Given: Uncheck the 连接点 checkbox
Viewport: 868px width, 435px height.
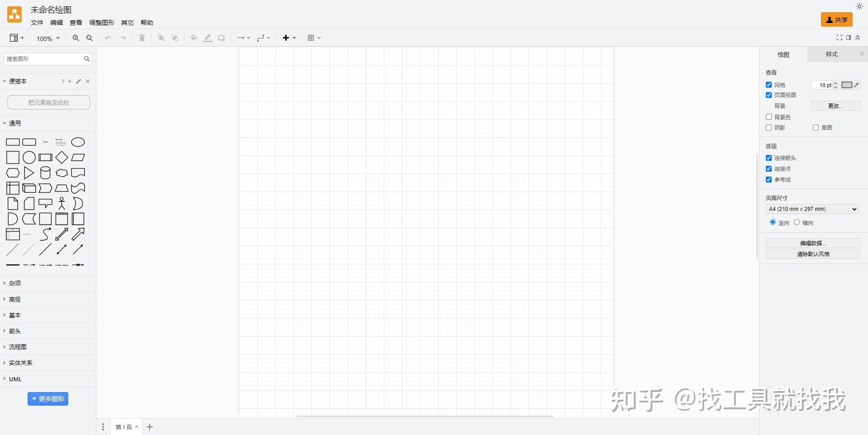Looking at the screenshot, I should coord(769,169).
